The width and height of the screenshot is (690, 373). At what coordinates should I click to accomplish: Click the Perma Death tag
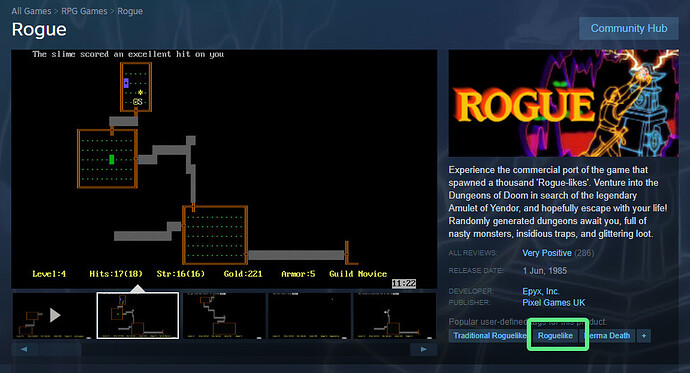608,336
